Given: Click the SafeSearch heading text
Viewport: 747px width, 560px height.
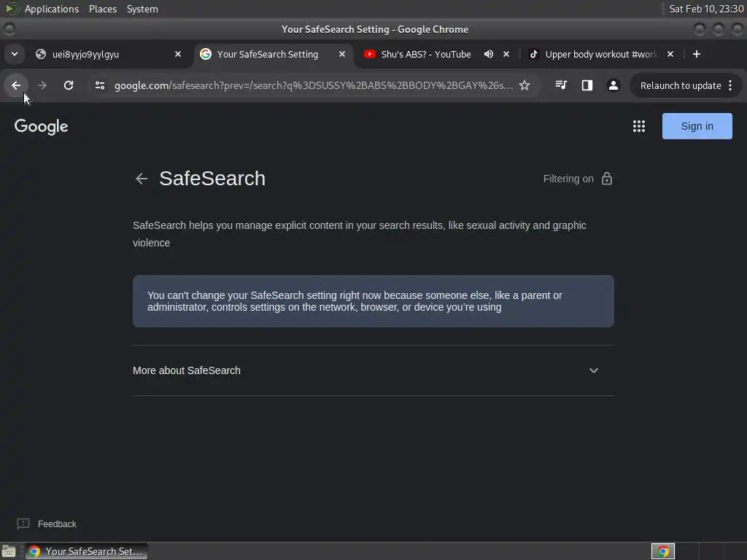Looking at the screenshot, I should click(212, 179).
